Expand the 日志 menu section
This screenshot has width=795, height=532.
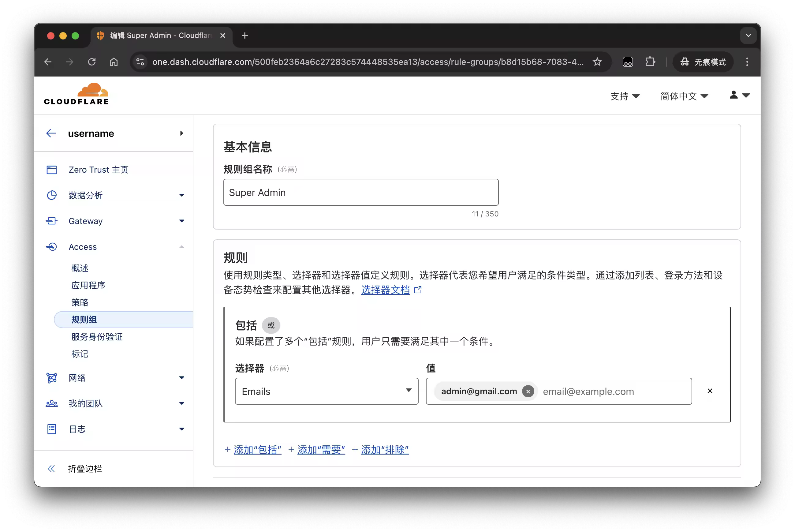click(182, 429)
